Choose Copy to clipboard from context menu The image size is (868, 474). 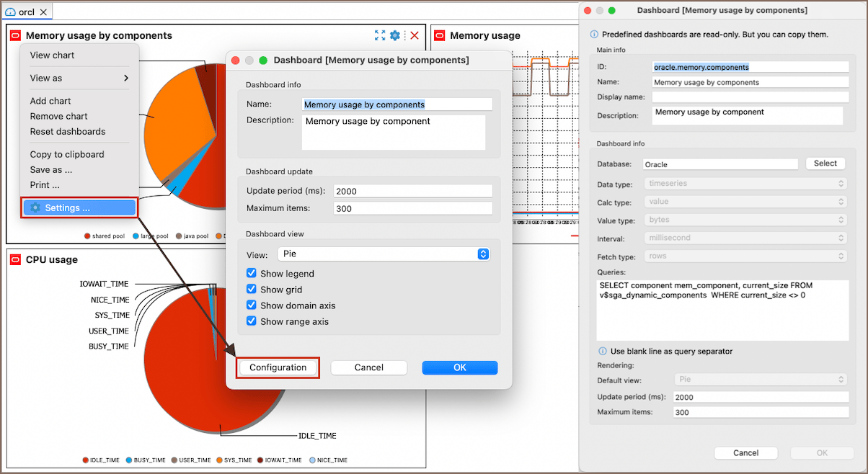[x=67, y=154]
